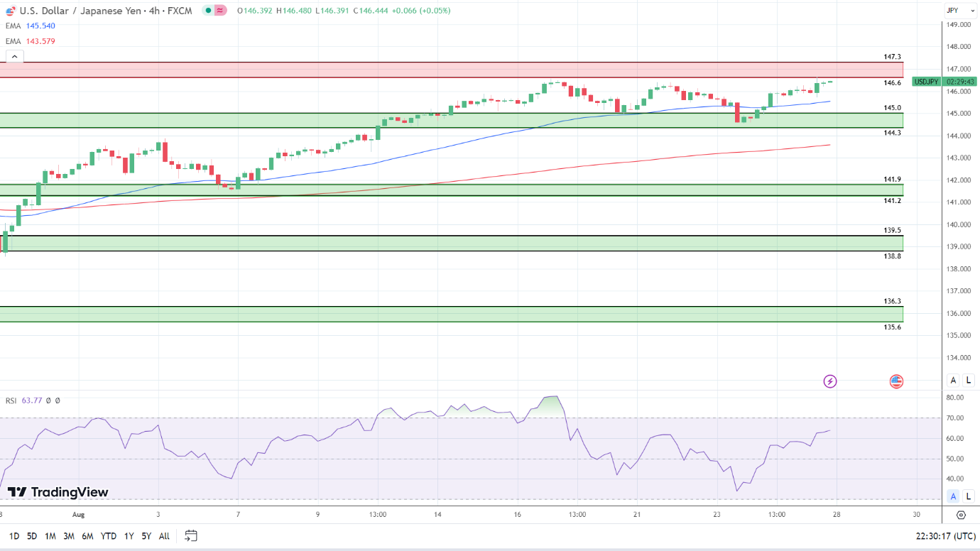
Task: Click the TradingView logo
Action: pos(58,492)
